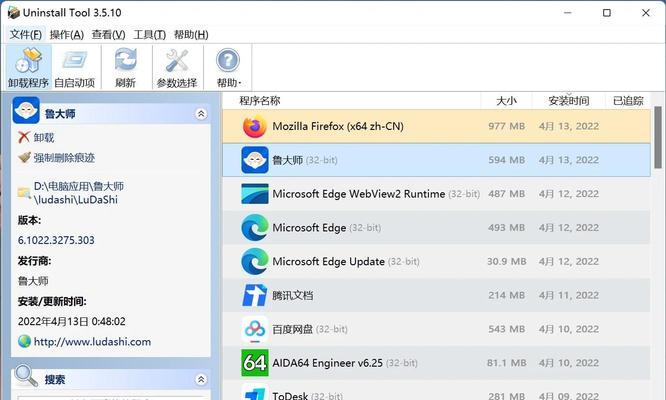Image resolution: width=666 pixels, height=400 pixels.
Task: Click the 帮助 help question-mark icon
Action: (x=228, y=60)
